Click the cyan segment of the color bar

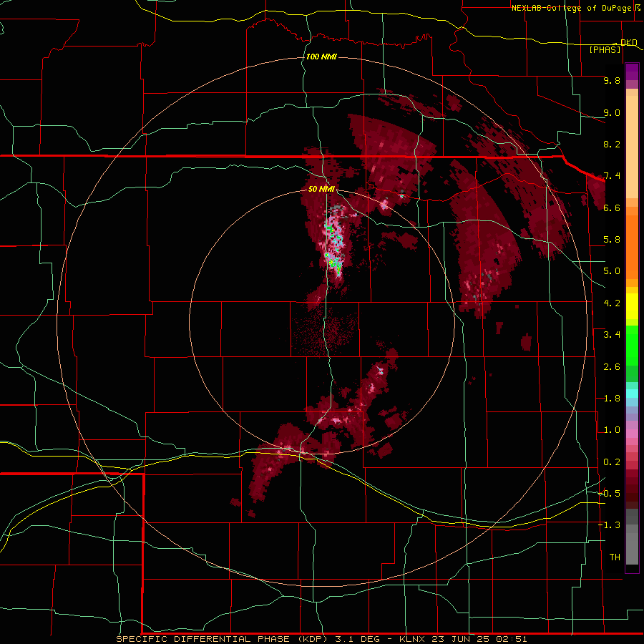pyautogui.click(x=632, y=394)
